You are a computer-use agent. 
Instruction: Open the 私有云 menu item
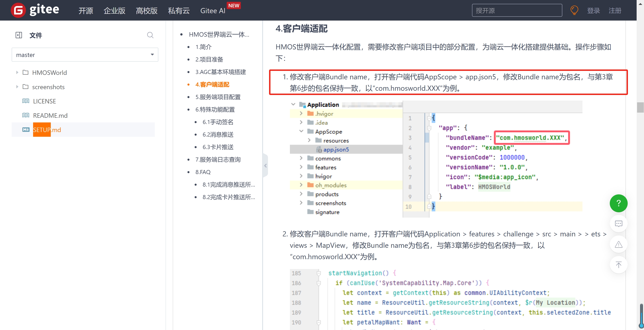(179, 11)
